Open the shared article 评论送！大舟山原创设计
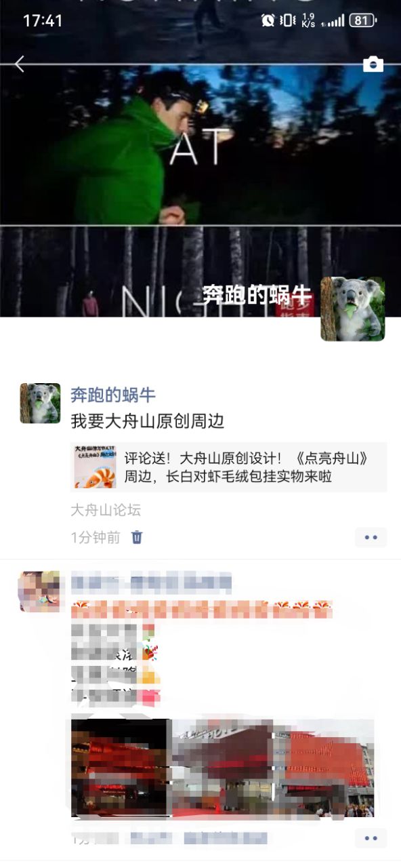 point(229,467)
